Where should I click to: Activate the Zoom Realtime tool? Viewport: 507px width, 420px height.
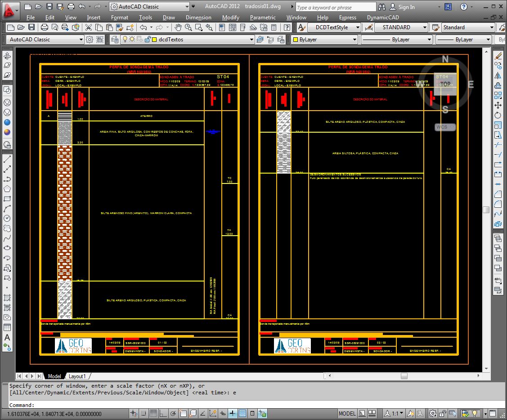coord(188,27)
